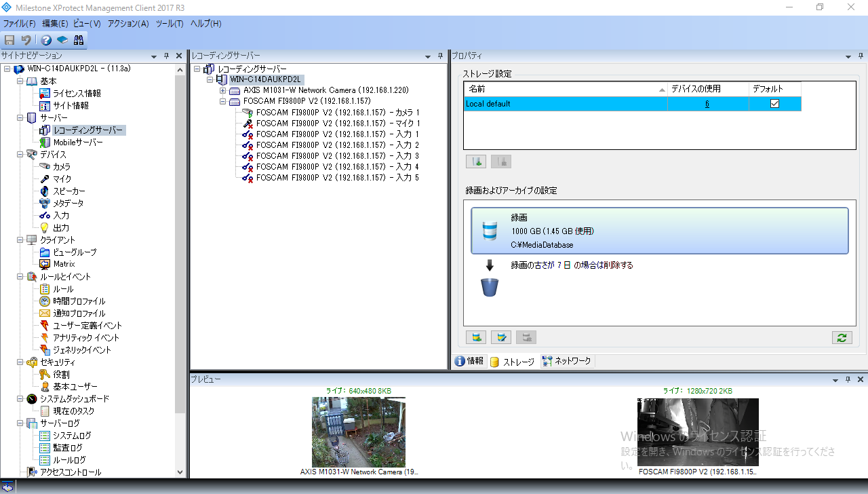
Task: Collapse the サーバー tree node
Action: 20,118
